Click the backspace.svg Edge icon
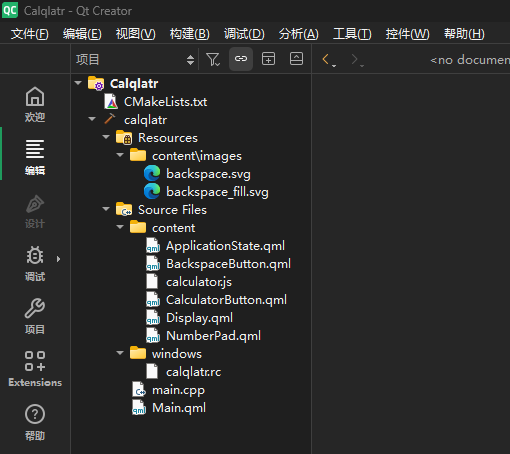Screen dimensions: 510x454 coord(152,173)
